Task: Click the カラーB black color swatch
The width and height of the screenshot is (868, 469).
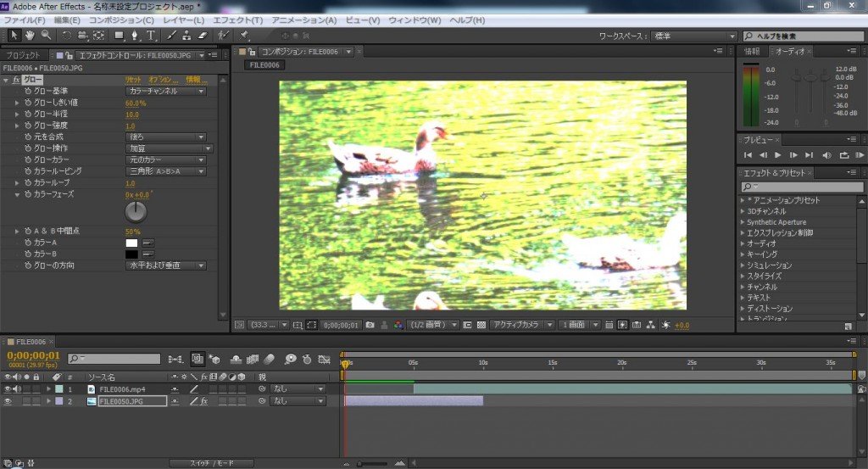Action: [131, 254]
